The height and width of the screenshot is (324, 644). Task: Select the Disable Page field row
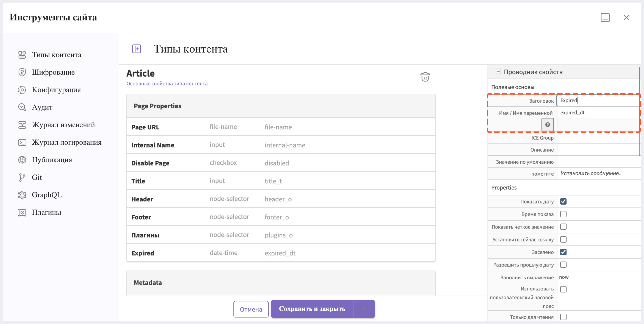pyautogui.click(x=281, y=163)
